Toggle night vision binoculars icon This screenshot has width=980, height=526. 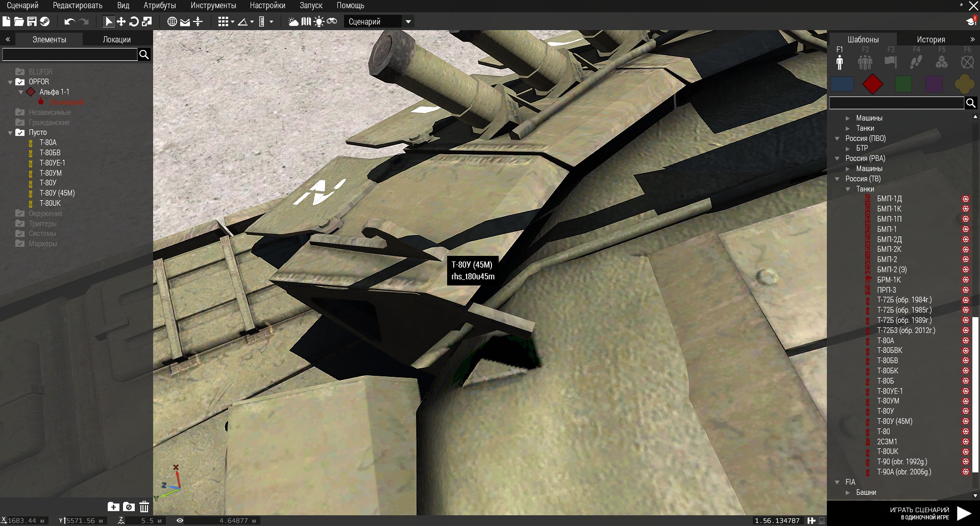point(332,21)
